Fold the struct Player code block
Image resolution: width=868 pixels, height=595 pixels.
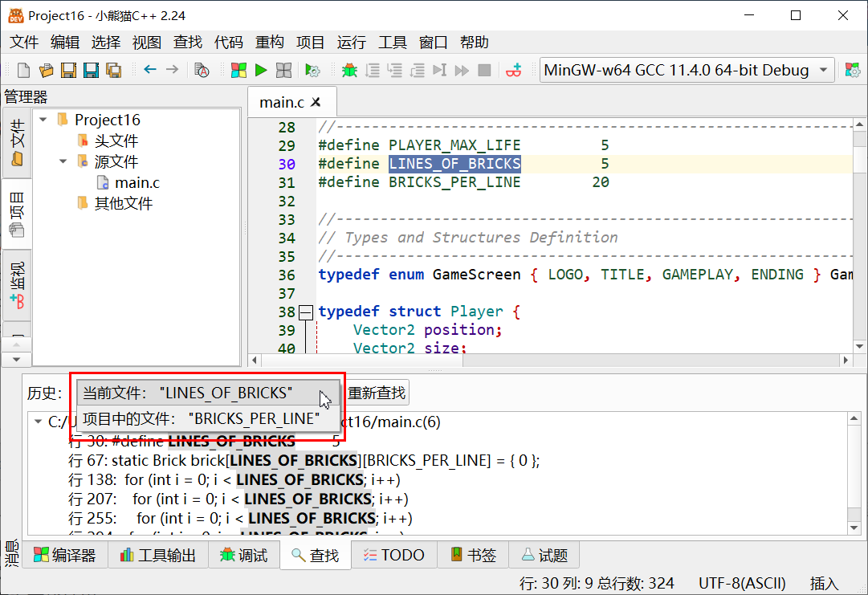[x=306, y=312]
